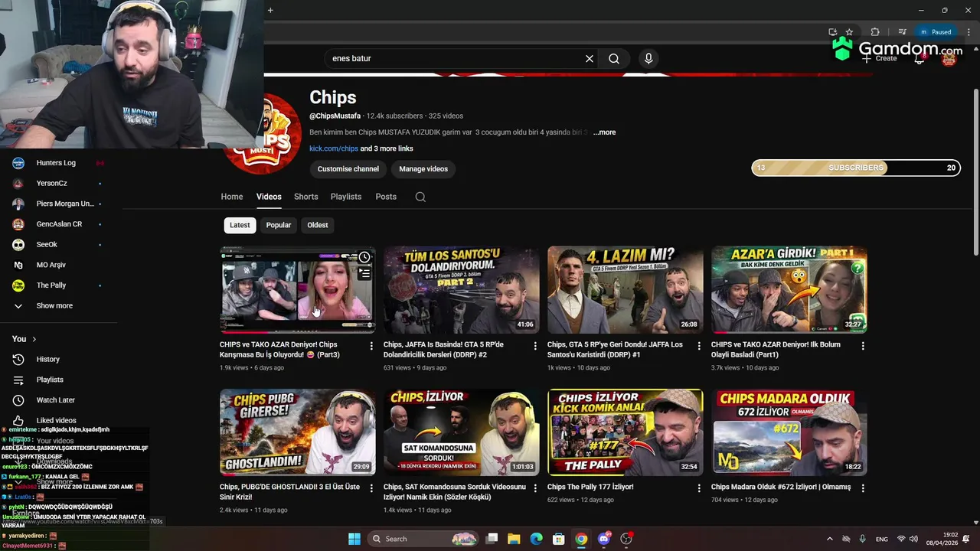Image resolution: width=980 pixels, height=551 pixels.
Task: Open options menu for Part3 Azar video
Action: 371,346
